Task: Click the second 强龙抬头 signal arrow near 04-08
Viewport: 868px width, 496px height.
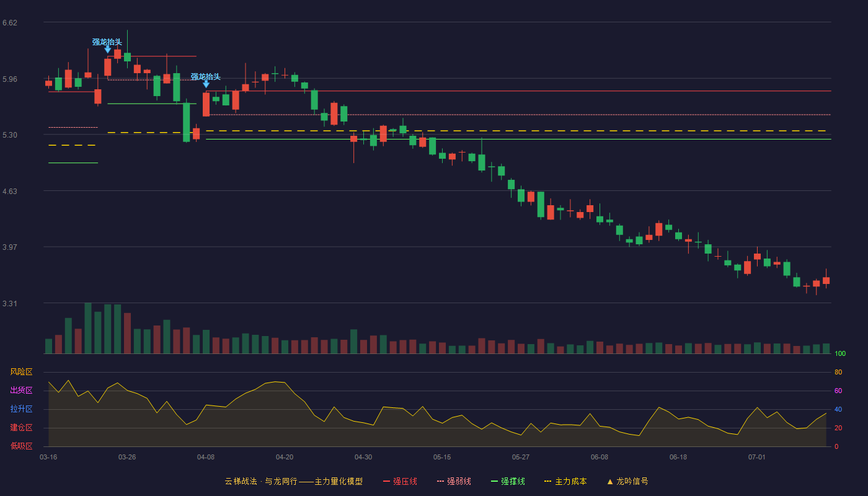Action: pos(206,84)
